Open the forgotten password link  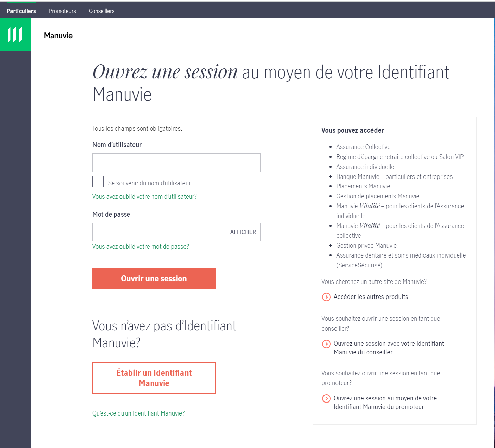pyautogui.click(x=141, y=247)
